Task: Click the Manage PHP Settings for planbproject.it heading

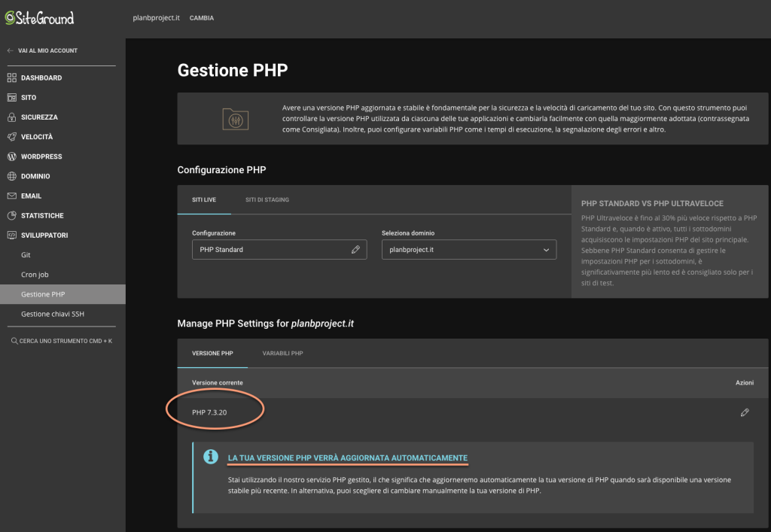Action: [266, 324]
